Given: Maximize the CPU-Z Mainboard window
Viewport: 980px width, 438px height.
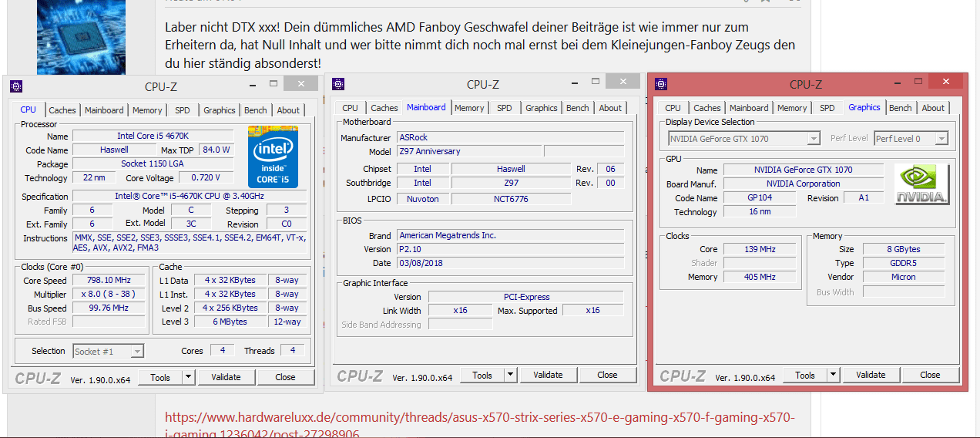Looking at the screenshot, I should point(595,83).
